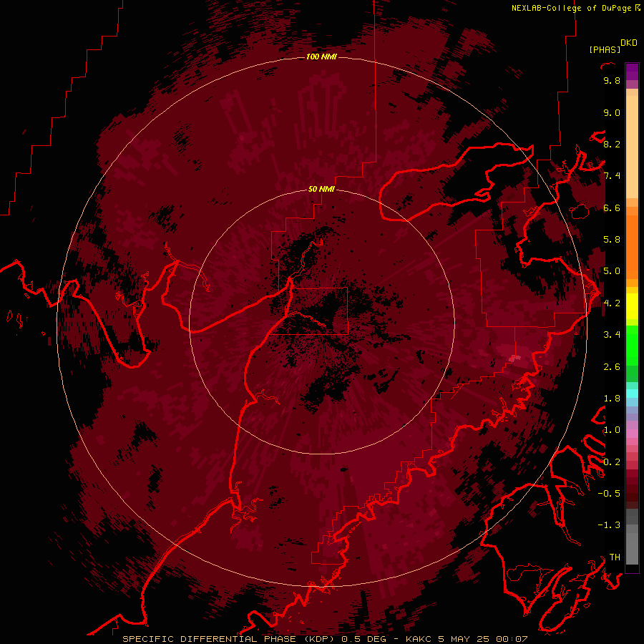Click the 100 NMI range ring label

tap(321, 57)
